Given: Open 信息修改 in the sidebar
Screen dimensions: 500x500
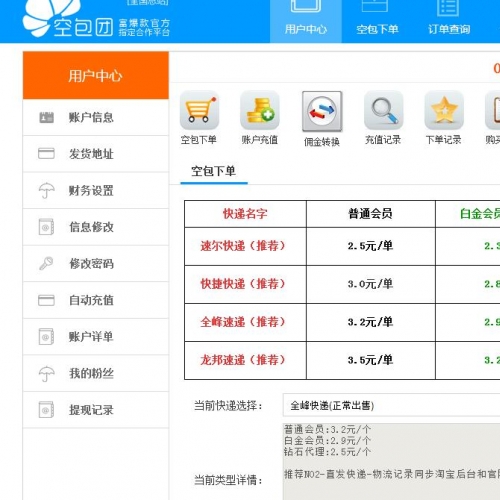Looking at the screenshot, I should click(x=96, y=227).
